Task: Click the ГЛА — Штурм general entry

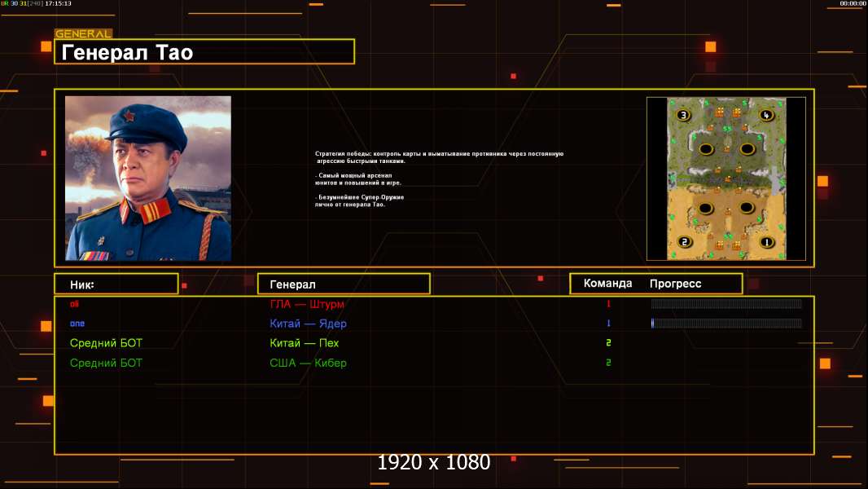Action: coord(307,304)
